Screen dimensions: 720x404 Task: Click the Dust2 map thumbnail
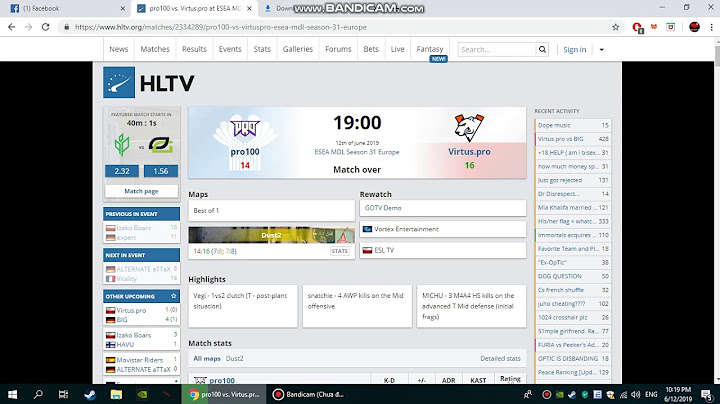pyautogui.click(x=271, y=235)
